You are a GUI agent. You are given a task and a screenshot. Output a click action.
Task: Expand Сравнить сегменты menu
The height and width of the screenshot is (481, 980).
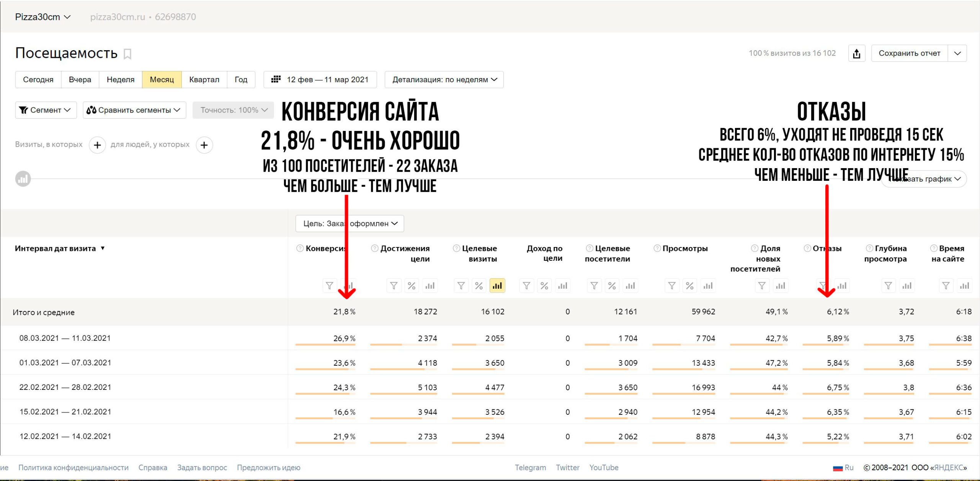[134, 110]
